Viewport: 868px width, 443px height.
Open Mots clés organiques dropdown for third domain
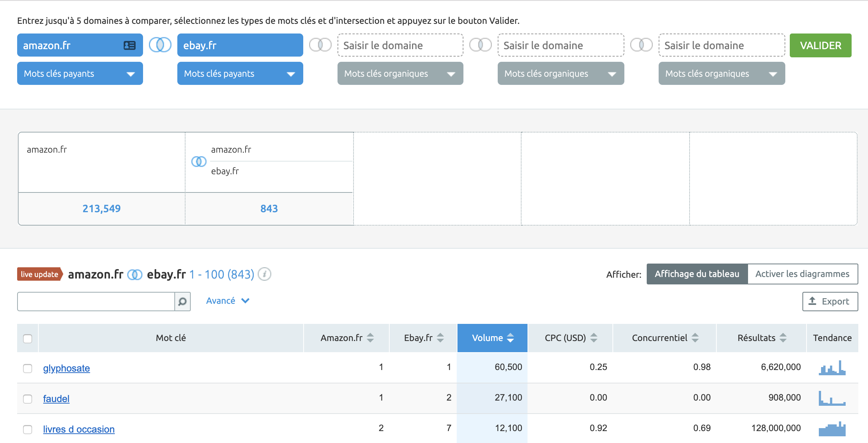[x=400, y=73]
